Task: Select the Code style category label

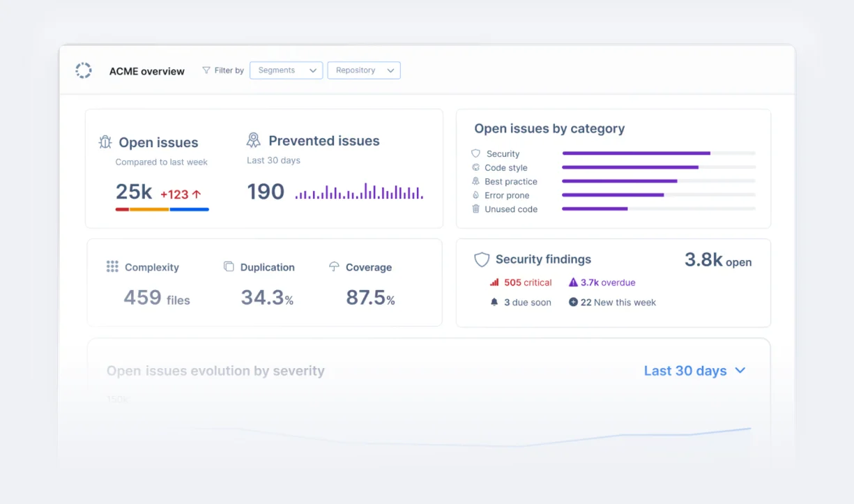Action: coord(506,168)
